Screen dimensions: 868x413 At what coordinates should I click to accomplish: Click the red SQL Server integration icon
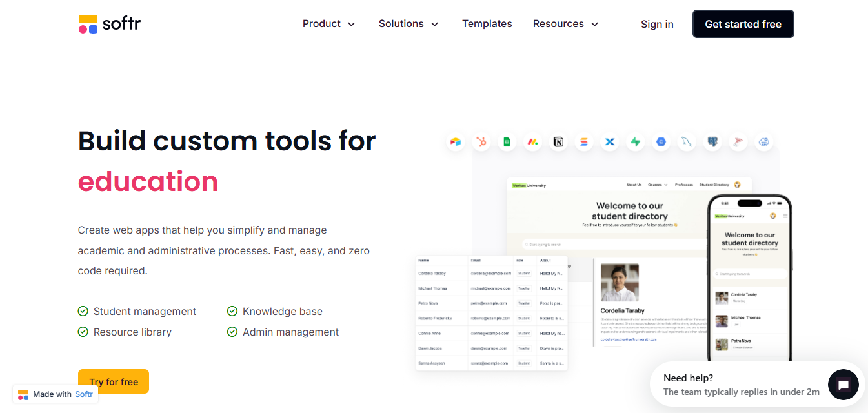(738, 142)
